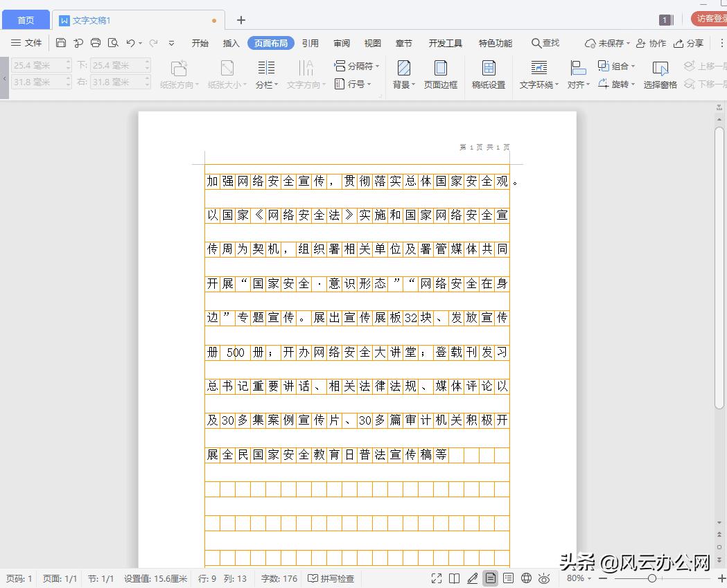The image size is (727, 588).
Task: Click the Print icon in quick access toolbar
Action: (x=96, y=43)
